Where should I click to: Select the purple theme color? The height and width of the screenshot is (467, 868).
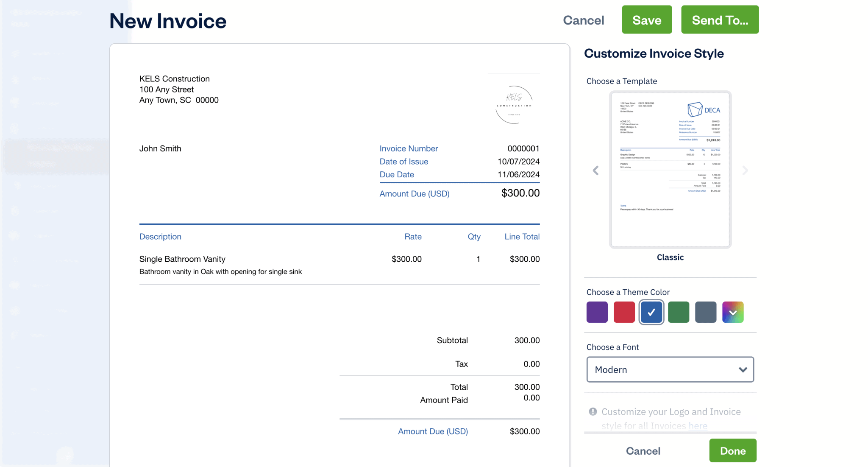[597, 312]
